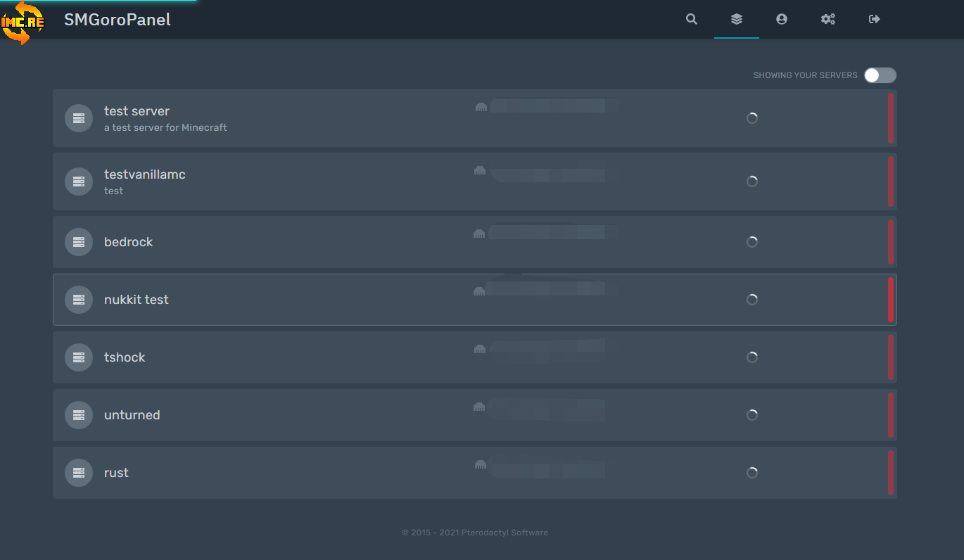Click the server icon beside rust
The height and width of the screenshot is (560, 964).
[79, 473]
